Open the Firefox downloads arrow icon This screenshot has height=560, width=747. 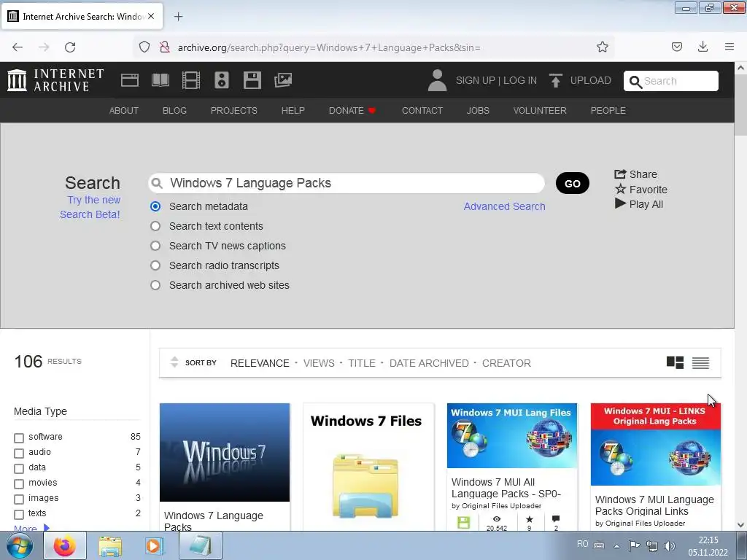click(x=703, y=47)
